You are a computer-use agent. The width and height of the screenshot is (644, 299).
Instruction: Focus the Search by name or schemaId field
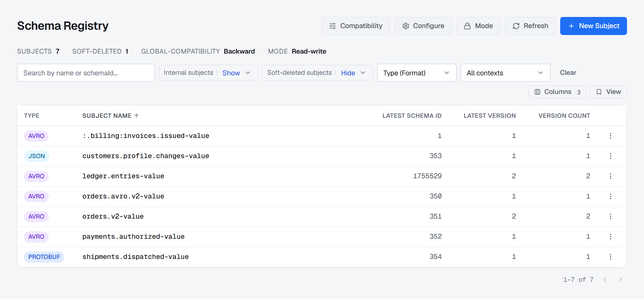pos(86,73)
